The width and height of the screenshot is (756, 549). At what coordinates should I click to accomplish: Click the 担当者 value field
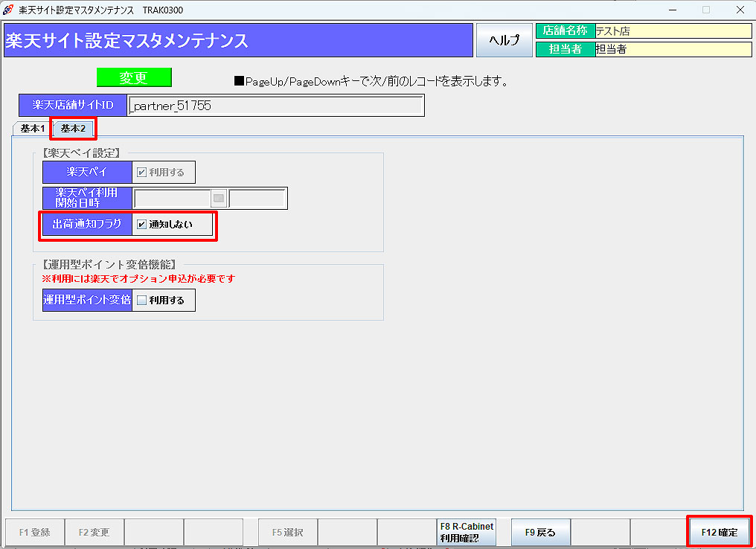(673, 49)
